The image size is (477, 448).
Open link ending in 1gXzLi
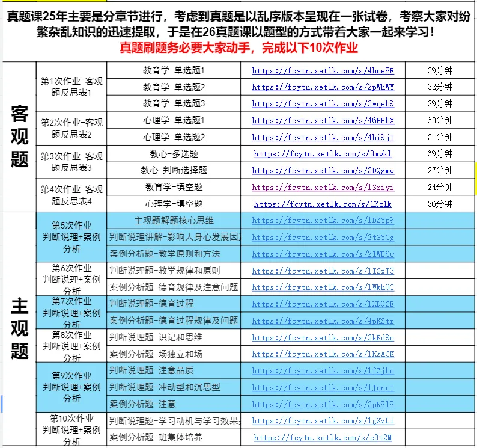[323, 420]
